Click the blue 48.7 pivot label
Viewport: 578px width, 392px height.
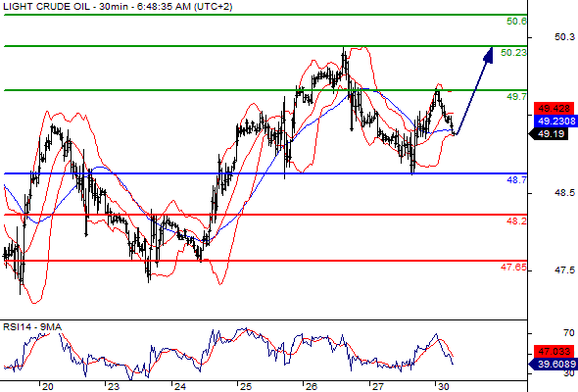516,180
